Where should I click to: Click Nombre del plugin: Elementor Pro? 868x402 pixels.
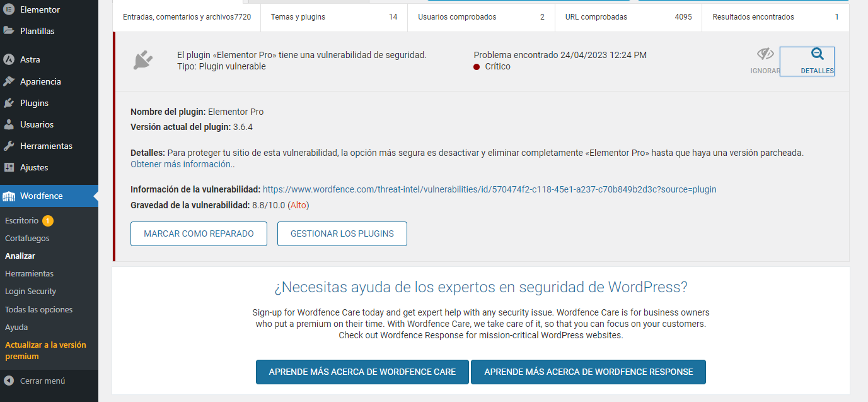click(x=197, y=112)
